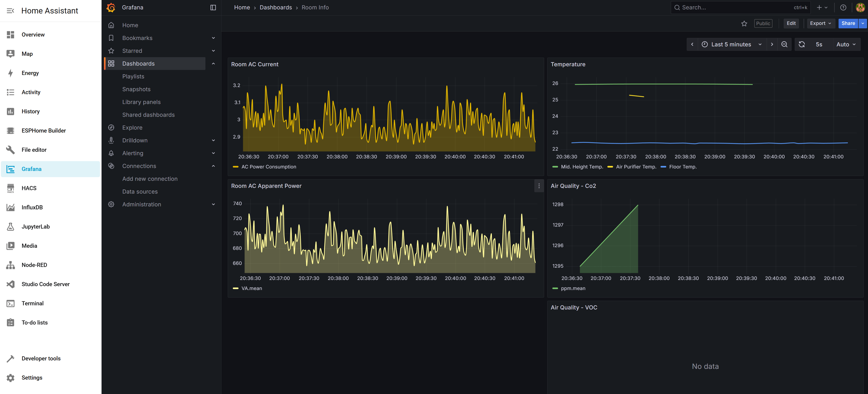This screenshot has width=868, height=394.
Task: Open the help question mark icon
Action: point(843,7)
